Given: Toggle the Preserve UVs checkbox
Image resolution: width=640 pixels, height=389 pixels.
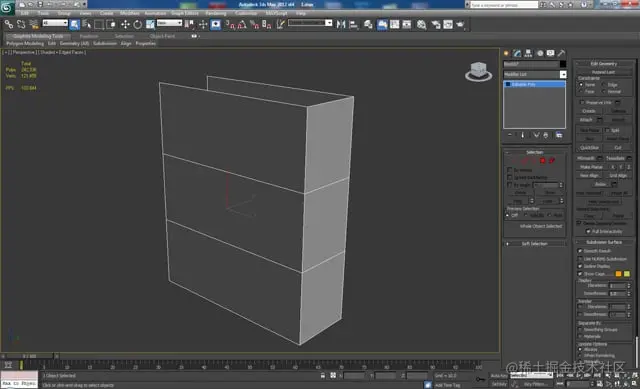Looking at the screenshot, I should pyautogui.click(x=582, y=102).
